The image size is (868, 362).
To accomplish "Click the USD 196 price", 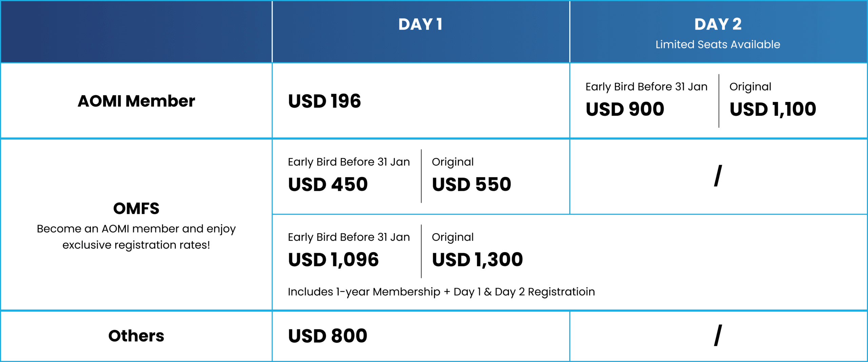I will click(x=324, y=101).
